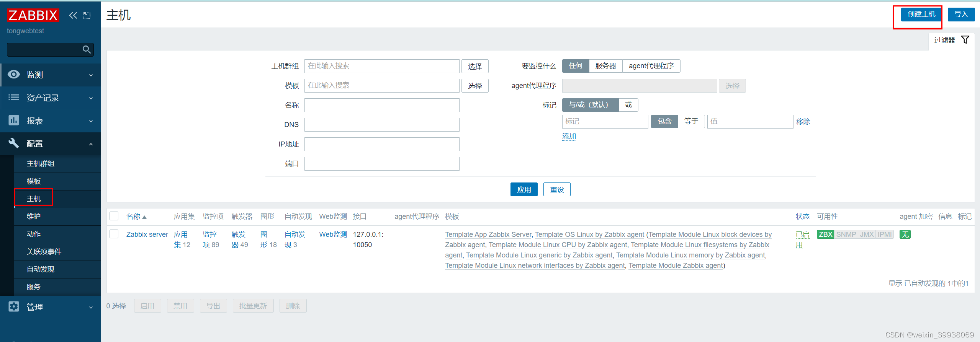Click the 创建主机 button

coord(921,15)
